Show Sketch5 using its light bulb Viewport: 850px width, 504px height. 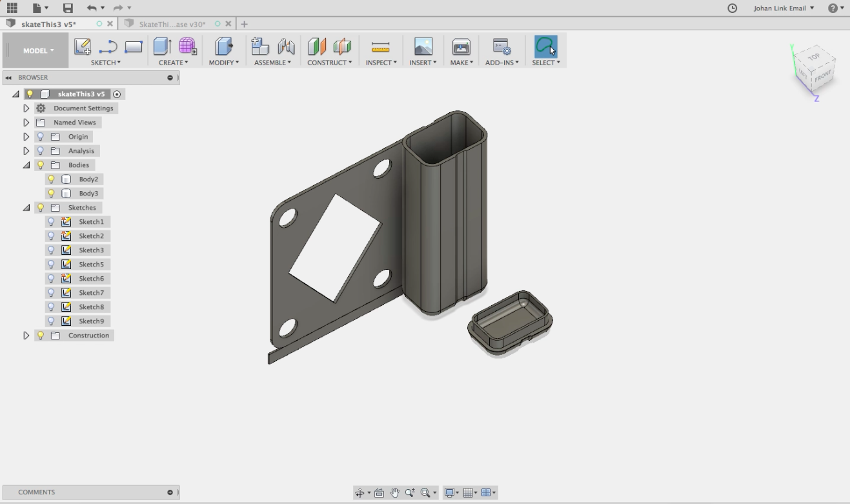[52, 265]
